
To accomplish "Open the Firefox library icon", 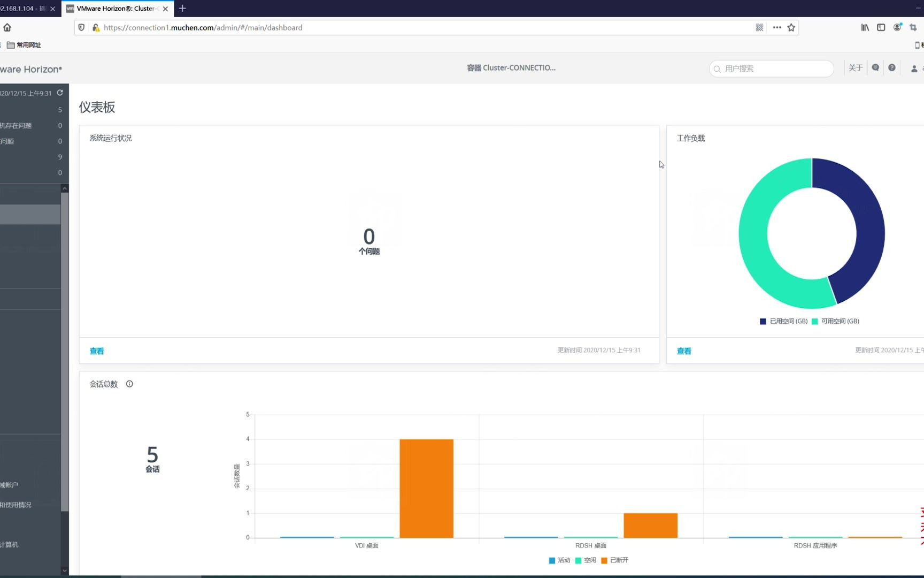I will click(865, 27).
